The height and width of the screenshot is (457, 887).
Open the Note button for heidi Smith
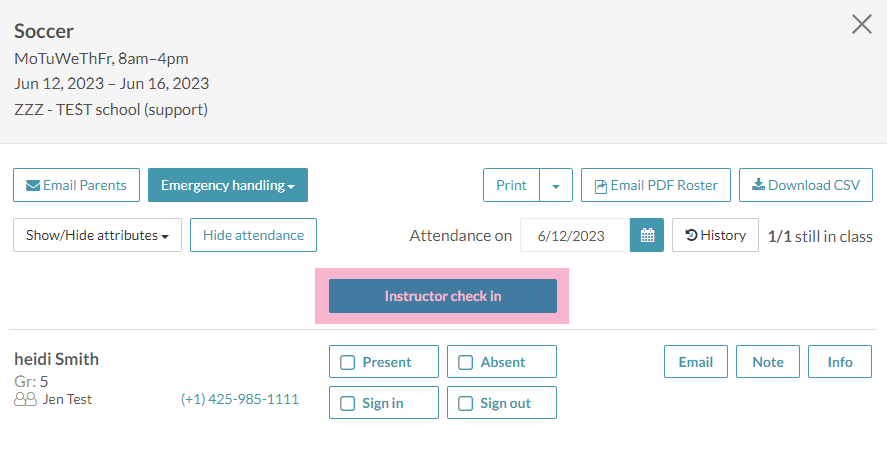pos(768,362)
